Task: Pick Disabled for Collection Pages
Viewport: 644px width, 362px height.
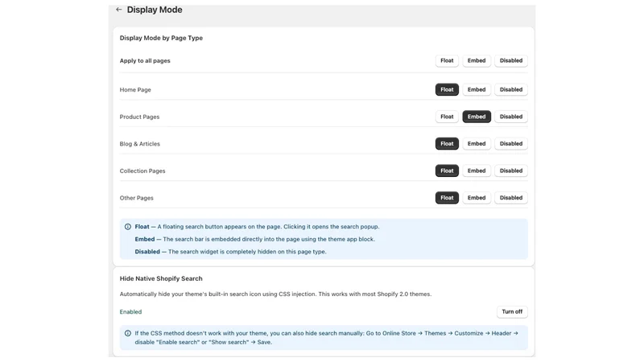Action: pos(511,171)
